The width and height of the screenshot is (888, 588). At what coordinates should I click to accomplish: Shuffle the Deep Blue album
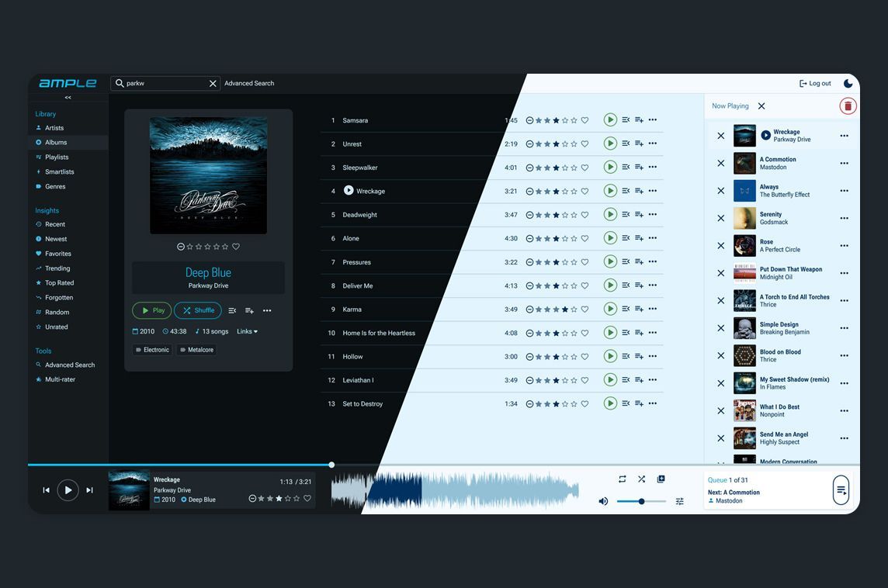[x=198, y=311]
